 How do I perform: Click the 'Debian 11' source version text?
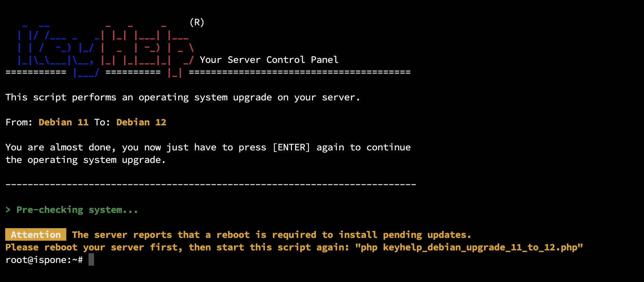pos(64,122)
